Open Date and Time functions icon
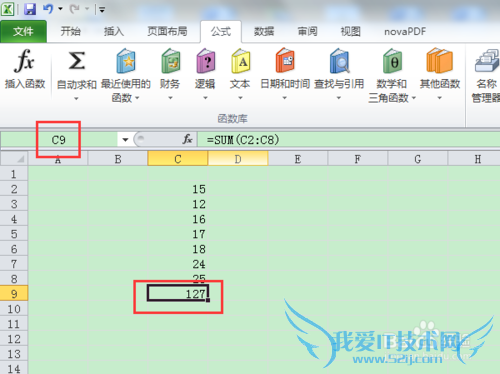This screenshot has height=374, width=500. coord(285,60)
